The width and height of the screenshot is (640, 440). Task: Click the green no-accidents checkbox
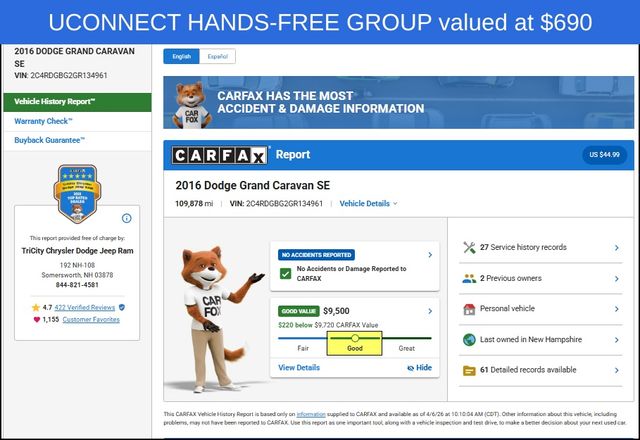click(286, 273)
